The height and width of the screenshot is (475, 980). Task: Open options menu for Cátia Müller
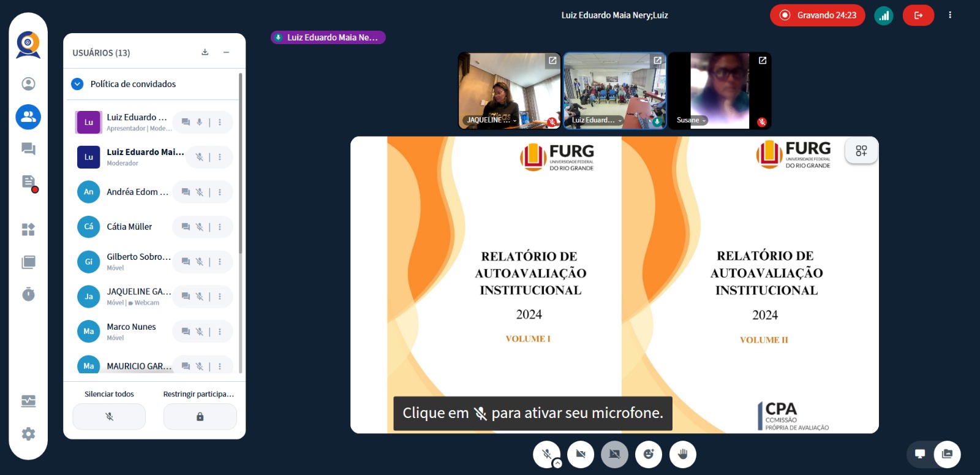[220, 227]
